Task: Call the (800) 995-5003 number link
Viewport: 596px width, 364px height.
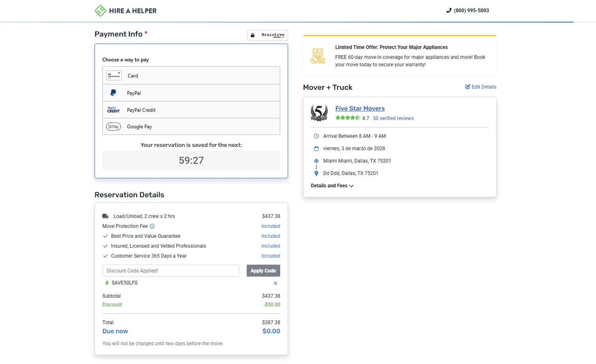Action: [471, 11]
